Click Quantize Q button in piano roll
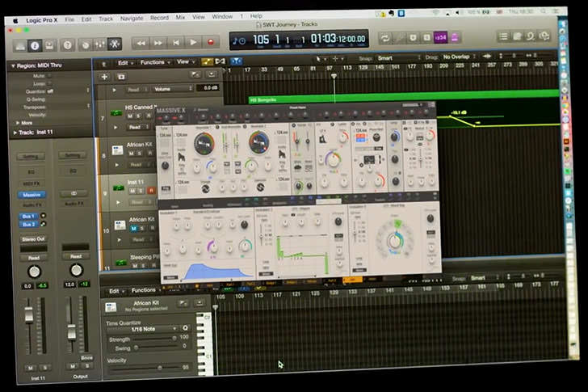The height and width of the screenshot is (392, 588). point(185,328)
